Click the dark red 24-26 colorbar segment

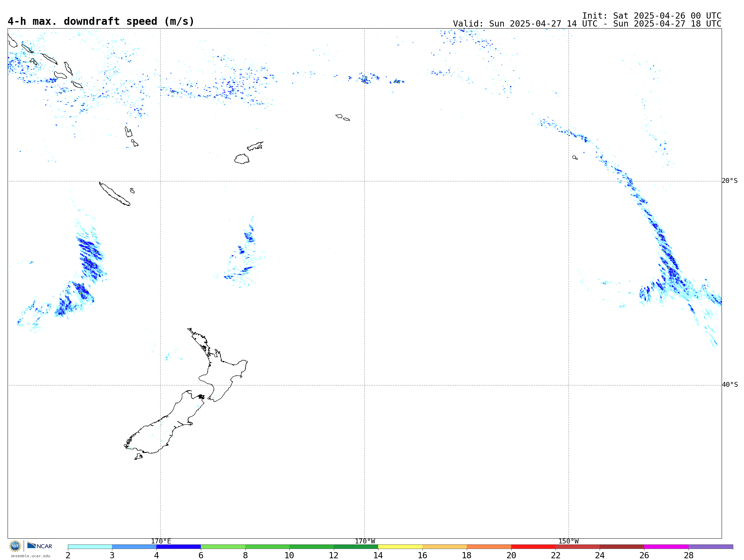622,547
